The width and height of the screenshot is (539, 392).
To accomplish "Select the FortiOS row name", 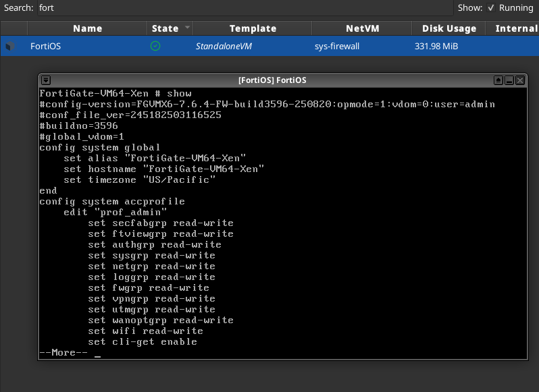I will coord(46,47).
